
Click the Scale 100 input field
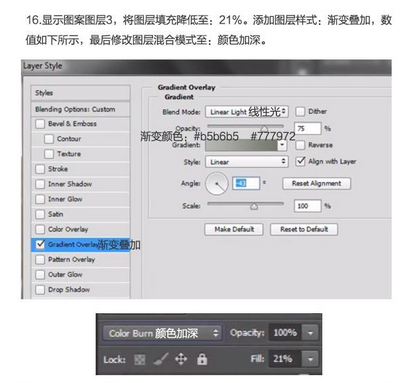point(307,206)
